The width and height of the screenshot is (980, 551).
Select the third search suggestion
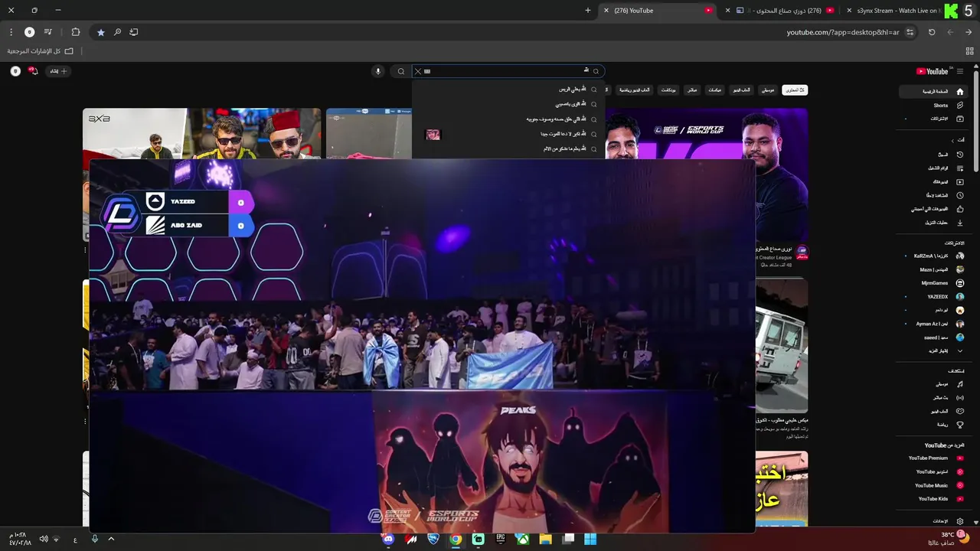click(508, 119)
